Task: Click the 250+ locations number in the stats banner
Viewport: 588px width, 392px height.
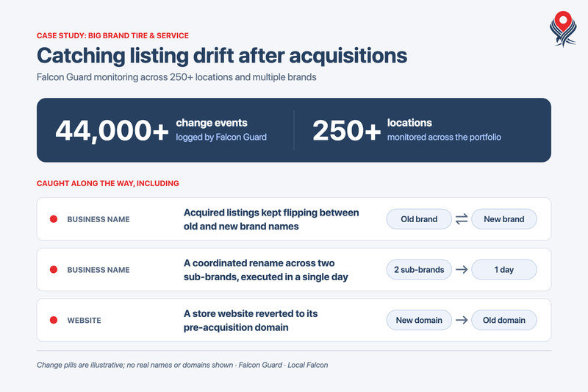Action: [x=346, y=131]
